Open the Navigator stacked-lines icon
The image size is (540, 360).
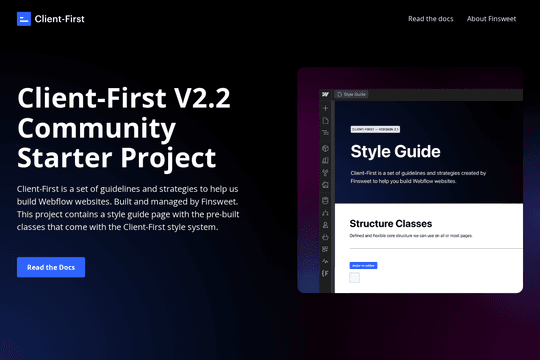(325, 133)
